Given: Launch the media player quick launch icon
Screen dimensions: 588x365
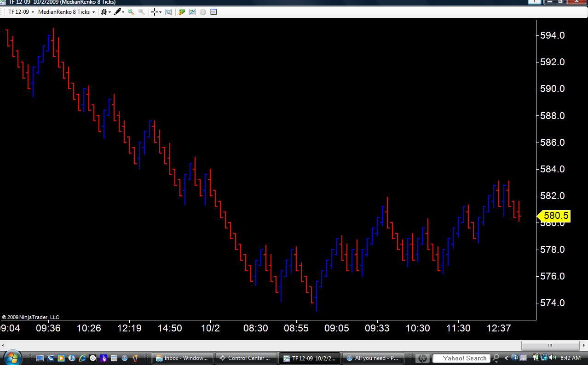Looking at the screenshot, I should coord(61,358).
